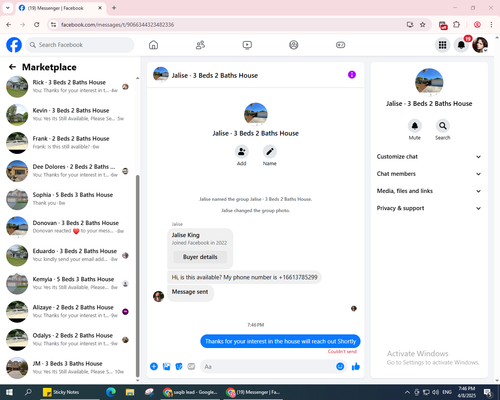500x400 pixels.
Task: Select the Messenger | Facebook browser tab
Action: [60, 8]
